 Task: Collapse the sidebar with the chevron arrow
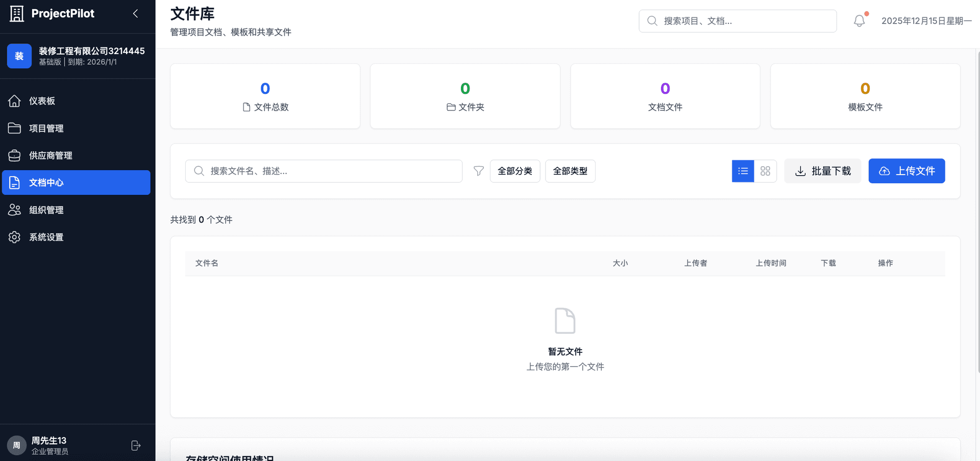[135, 14]
